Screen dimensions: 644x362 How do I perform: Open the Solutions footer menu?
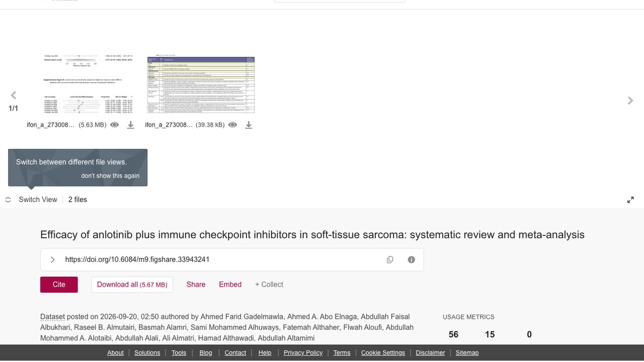tap(147, 353)
